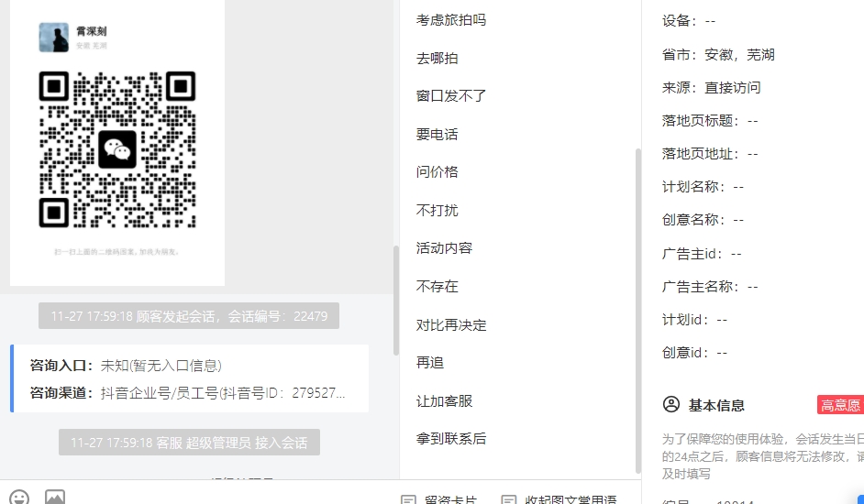Select the 活动内容 quick phrase
This screenshot has width=864, height=504.
(444, 247)
